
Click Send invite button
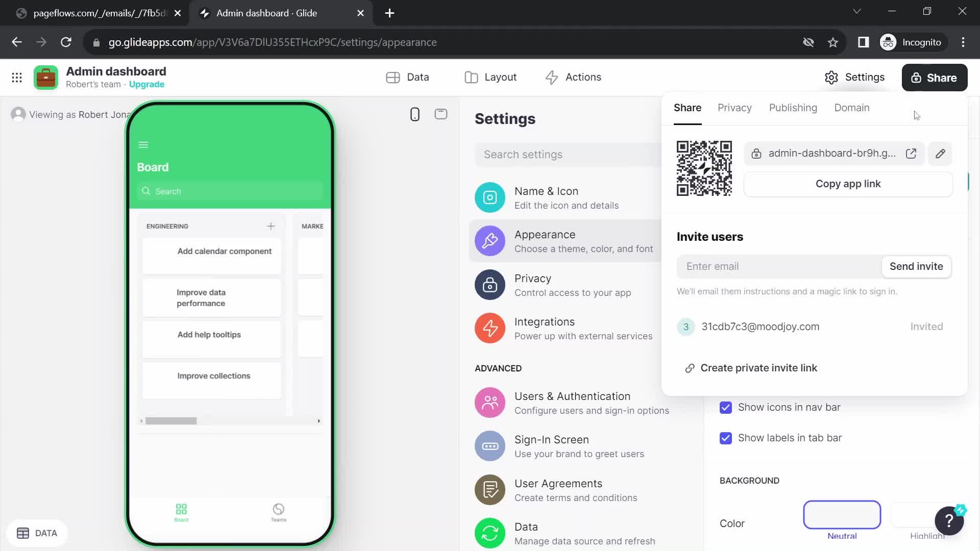(917, 266)
